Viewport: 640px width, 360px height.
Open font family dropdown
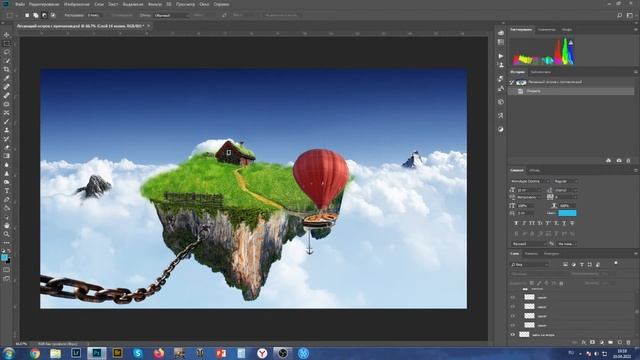(530, 181)
